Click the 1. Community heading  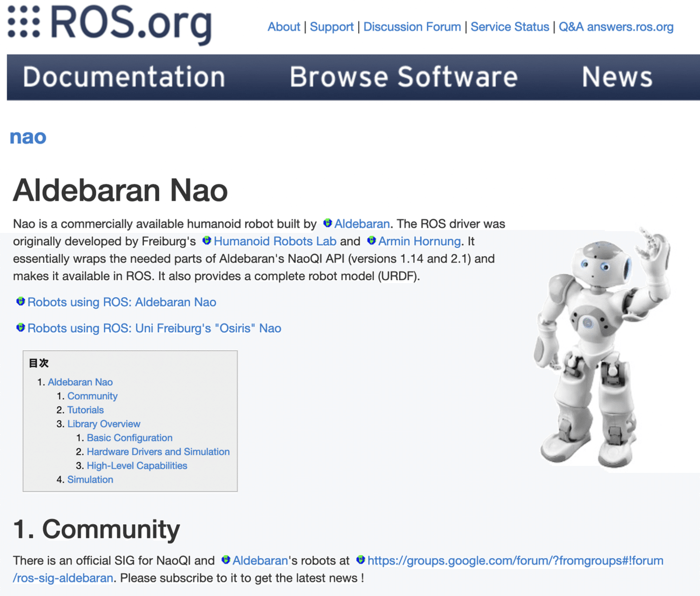point(96,529)
